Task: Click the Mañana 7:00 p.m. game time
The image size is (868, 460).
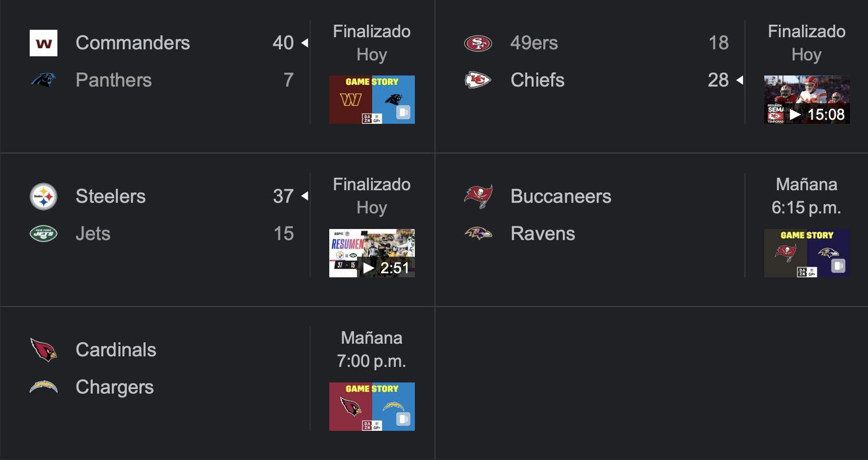Action: click(x=371, y=349)
